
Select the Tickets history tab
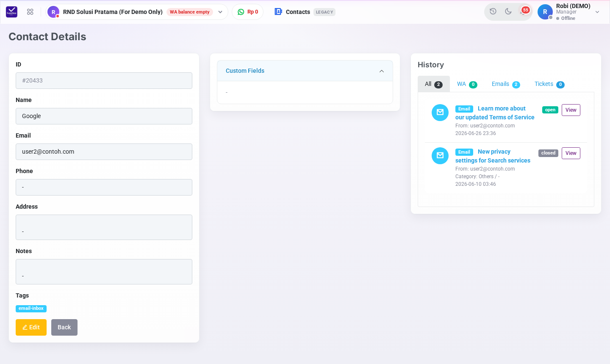click(549, 84)
